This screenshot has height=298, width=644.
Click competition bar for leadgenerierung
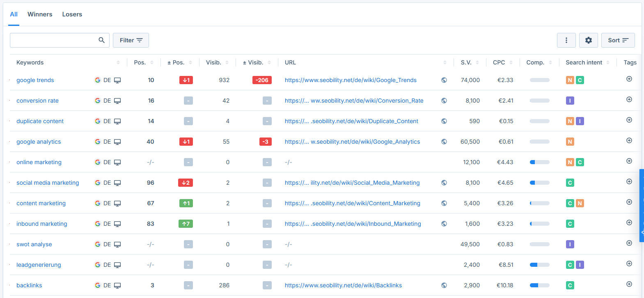pyautogui.click(x=539, y=265)
